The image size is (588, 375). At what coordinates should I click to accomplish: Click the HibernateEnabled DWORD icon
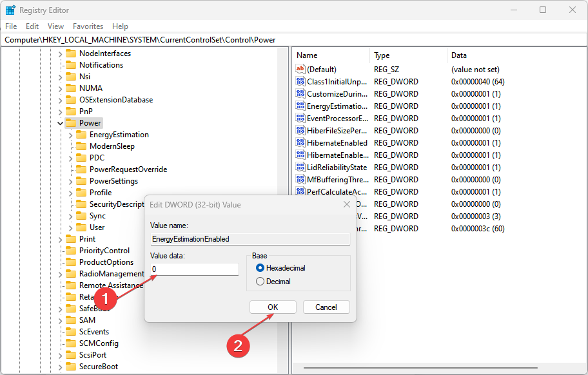point(300,143)
